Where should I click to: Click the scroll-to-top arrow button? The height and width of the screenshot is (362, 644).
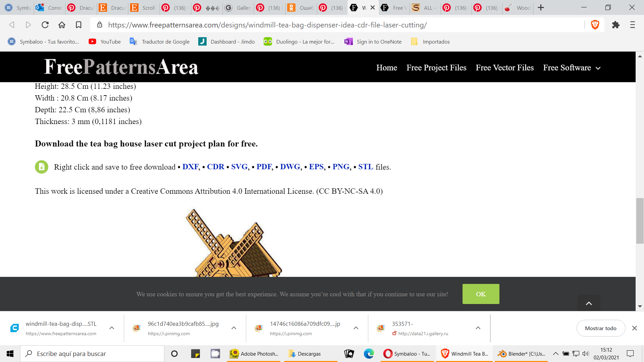pyautogui.click(x=589, y=303)
